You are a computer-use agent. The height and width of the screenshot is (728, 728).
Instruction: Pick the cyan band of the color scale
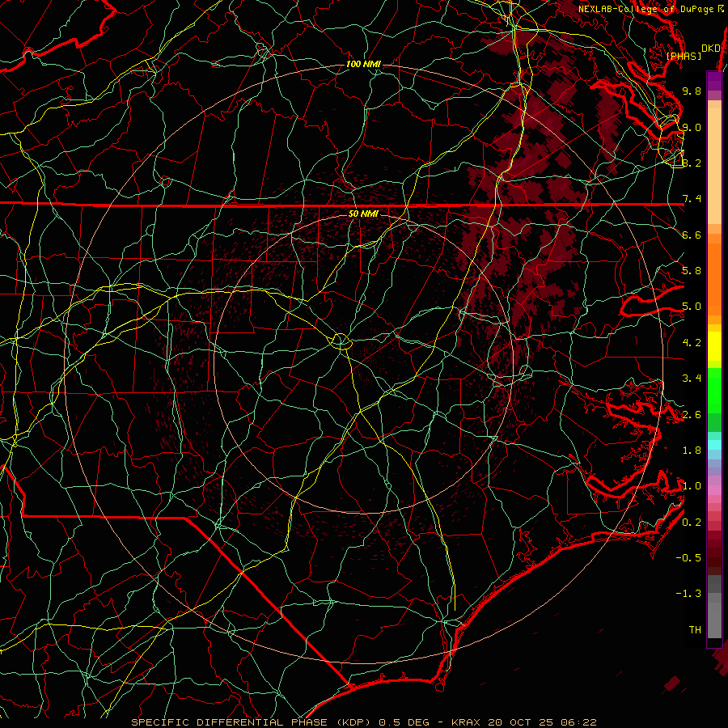714,445
